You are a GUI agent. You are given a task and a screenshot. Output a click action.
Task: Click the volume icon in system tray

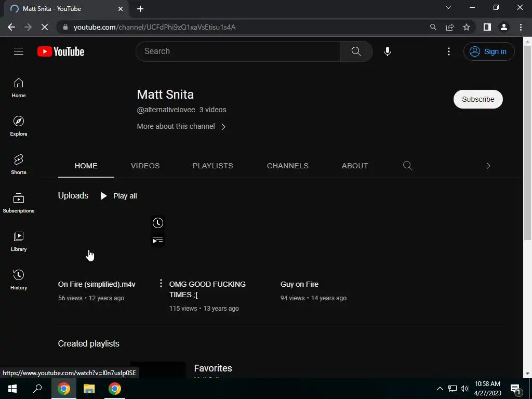pyautogui.click(x=464, y=389)
